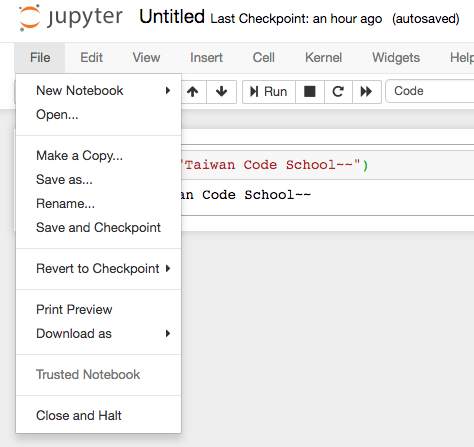This screenshot has width=474, height=447.
Task: Open the Edit menu
Action: [91, 58]
